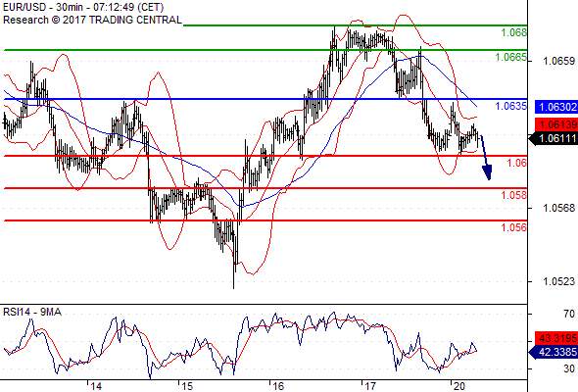Click the date label 16 on the time axis
578x392 pixels.
coord(278,386)
